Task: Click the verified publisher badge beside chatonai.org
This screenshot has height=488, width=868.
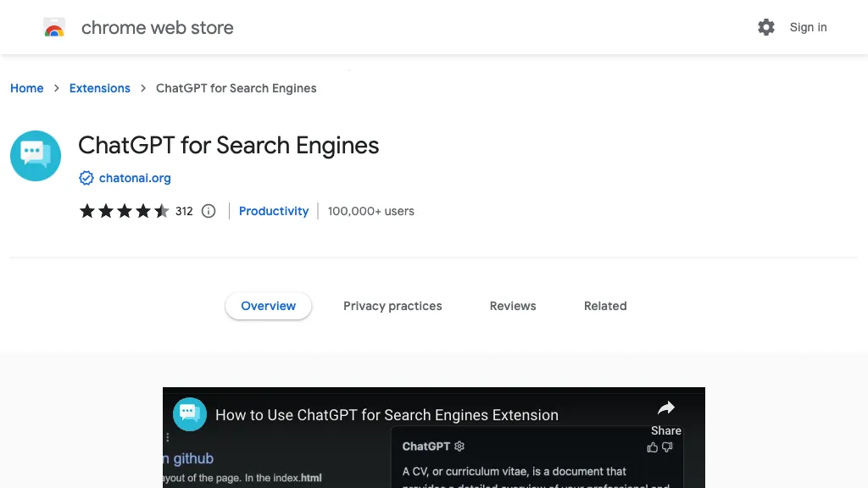Action: tap(86, 178)
